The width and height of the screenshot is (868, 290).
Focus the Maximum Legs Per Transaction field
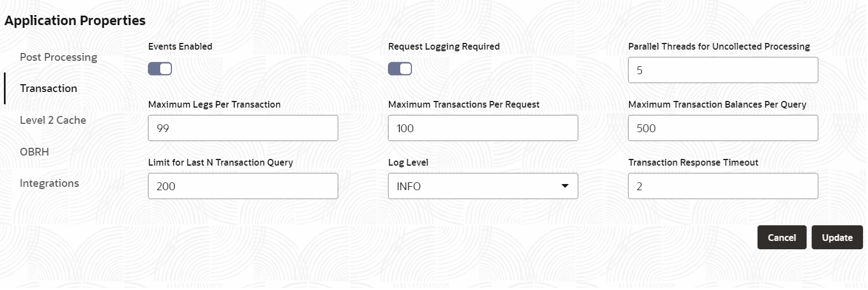point(243,128)
